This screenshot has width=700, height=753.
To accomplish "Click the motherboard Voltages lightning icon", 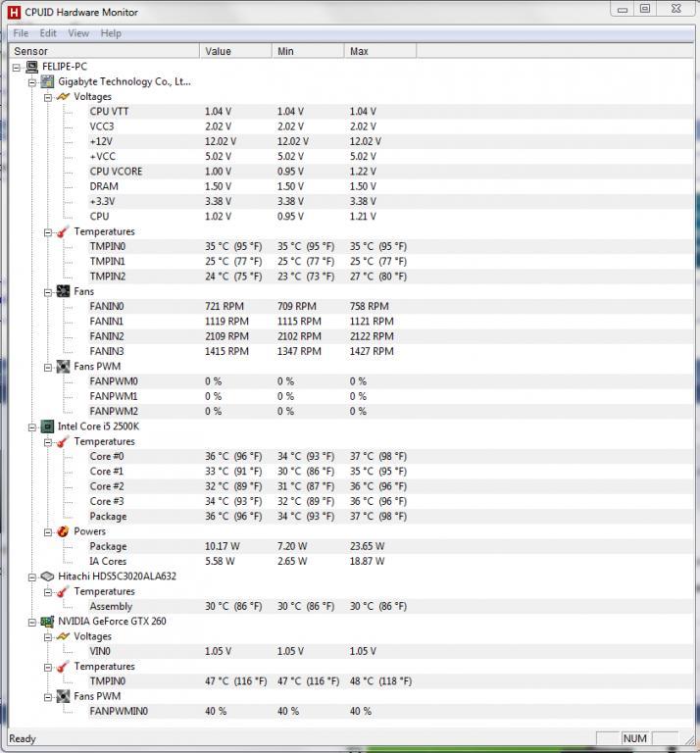I will click(x=63, y=96).
